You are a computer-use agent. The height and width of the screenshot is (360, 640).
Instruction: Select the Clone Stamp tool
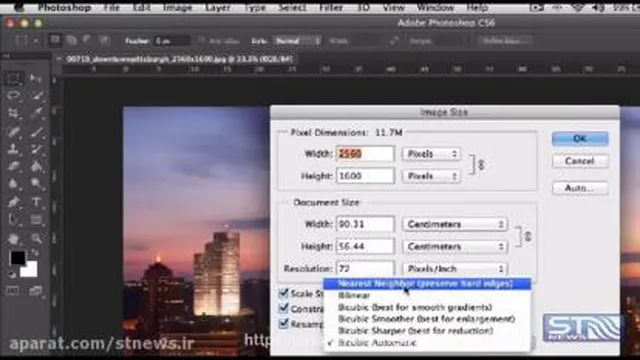click(13, 149)
